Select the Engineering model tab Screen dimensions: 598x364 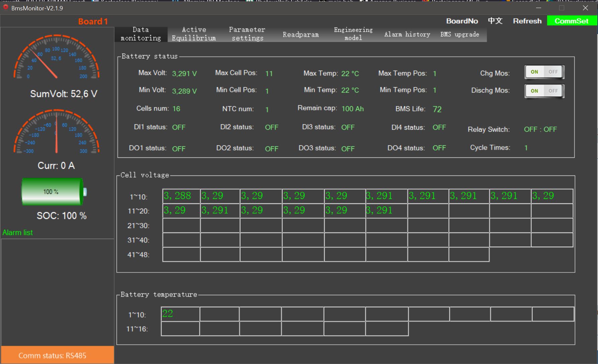click(x=353, y=34)
